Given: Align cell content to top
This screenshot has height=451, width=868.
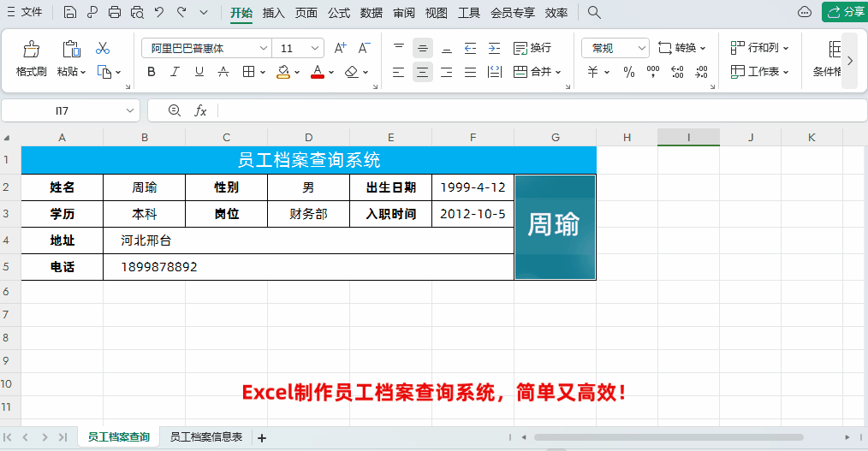Looking at the screenshot, I should point(399,48).
